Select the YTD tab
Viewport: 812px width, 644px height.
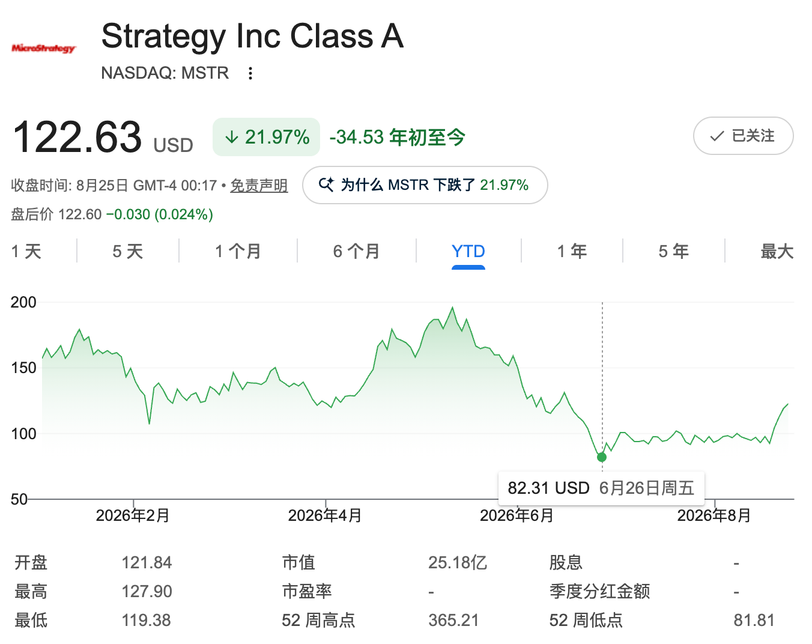point(468,251)
